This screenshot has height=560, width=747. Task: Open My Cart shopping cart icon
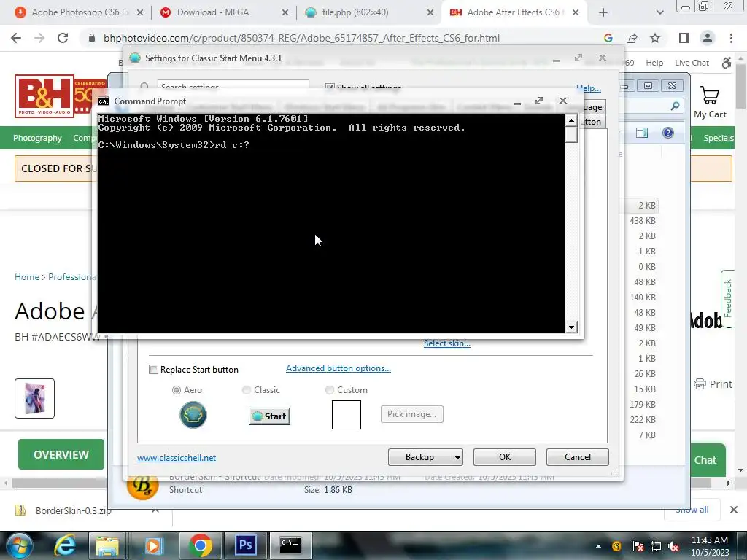710,96
